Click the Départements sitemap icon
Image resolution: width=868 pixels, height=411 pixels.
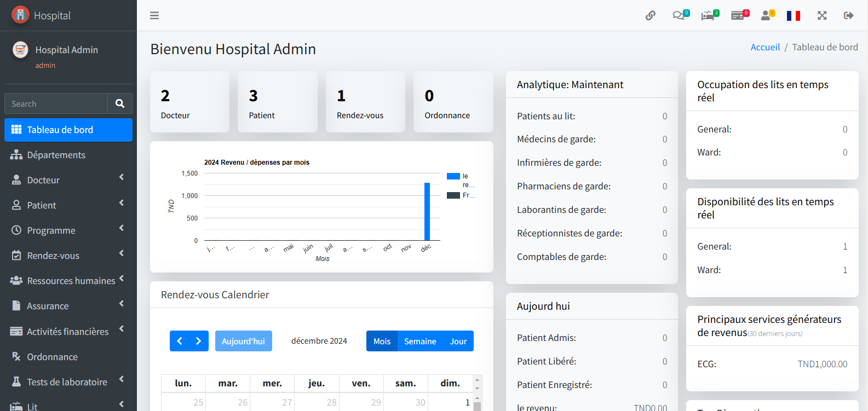16,155
